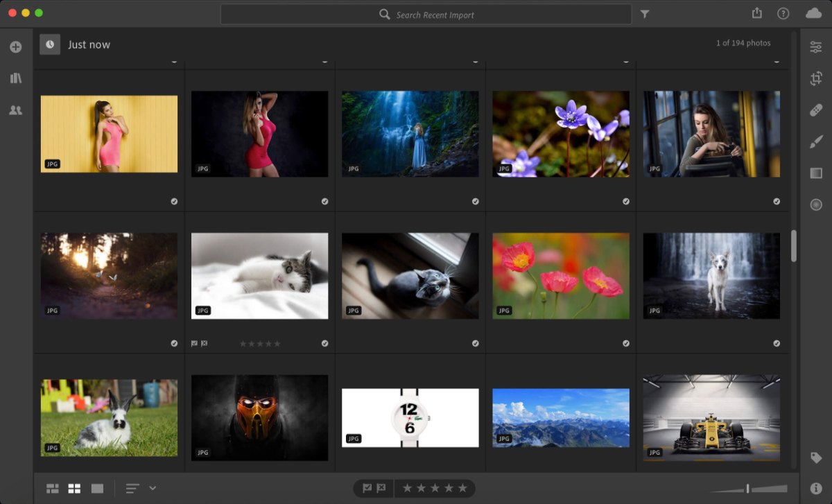
Task: Click the Just now clock button
Action: click(50, 44)
